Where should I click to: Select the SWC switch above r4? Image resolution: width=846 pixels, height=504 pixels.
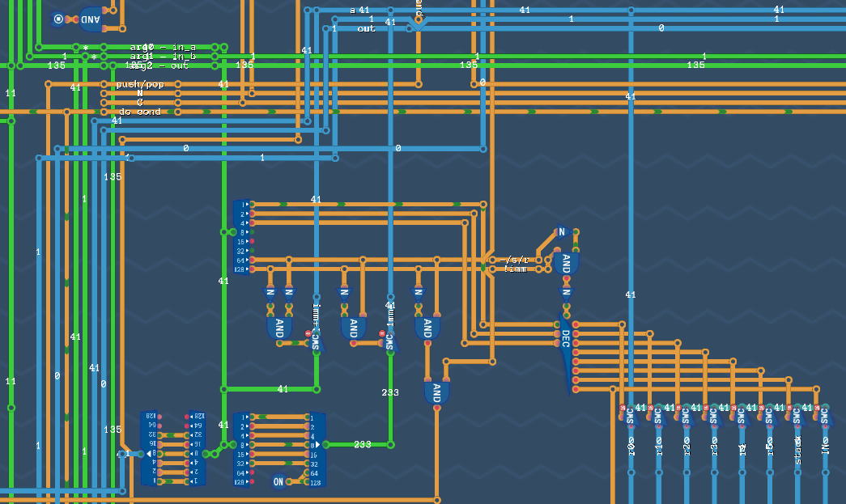pos(742,416)
